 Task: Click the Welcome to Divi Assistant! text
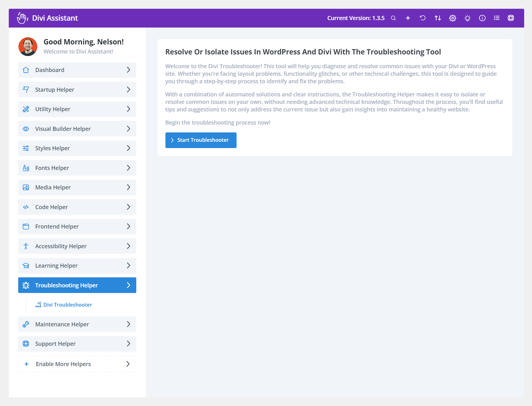[78, 52]
